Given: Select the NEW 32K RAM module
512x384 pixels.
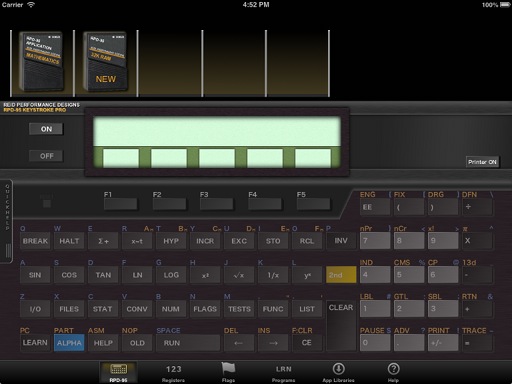Looking at the screenshot, I should (x=106, y=62).
